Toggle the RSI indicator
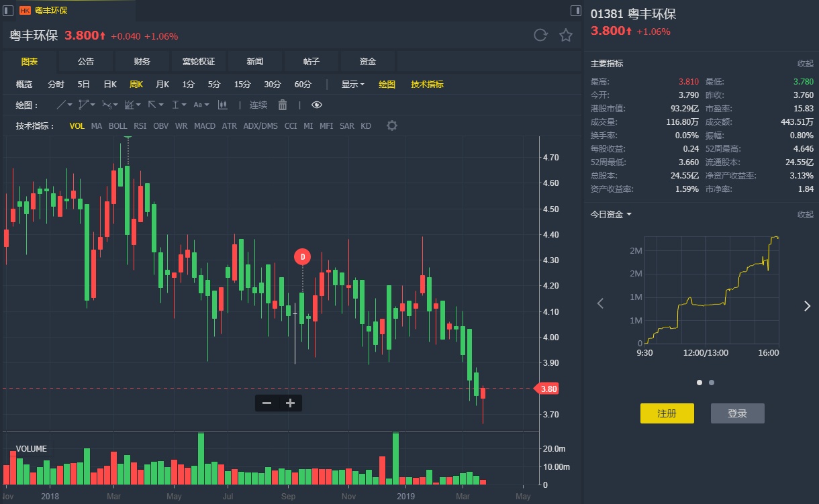The image size is (819, 504). pyautogui.click(x=140, y=125)
